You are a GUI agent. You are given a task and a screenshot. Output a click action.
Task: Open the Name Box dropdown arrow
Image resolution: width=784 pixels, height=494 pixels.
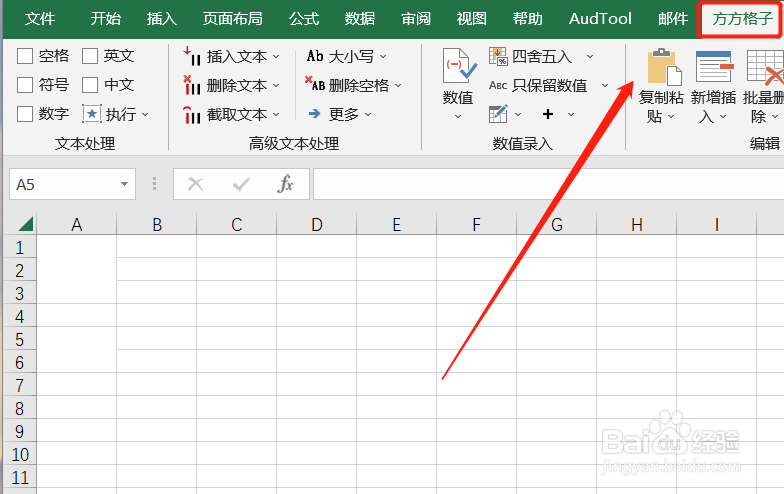124,184
